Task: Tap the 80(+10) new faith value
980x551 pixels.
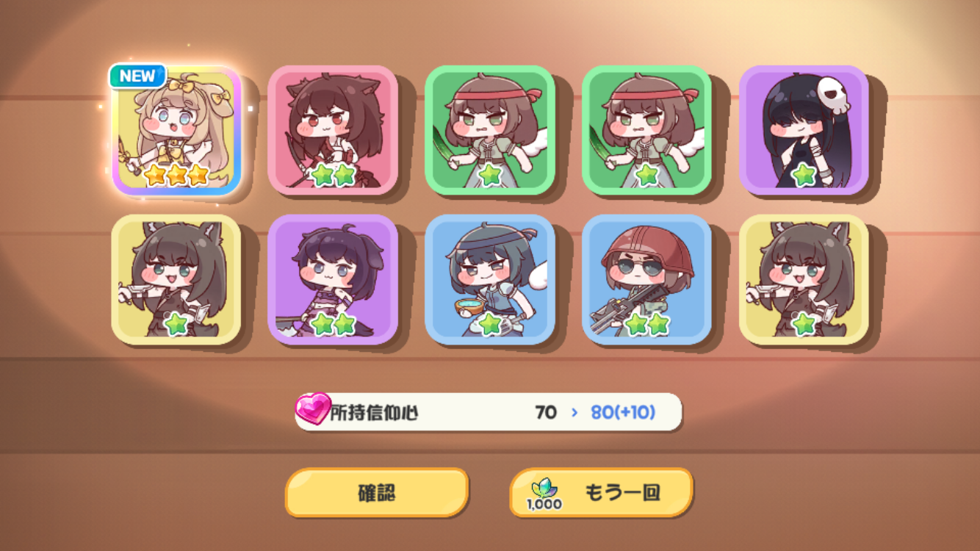Action: pos(623,412)
